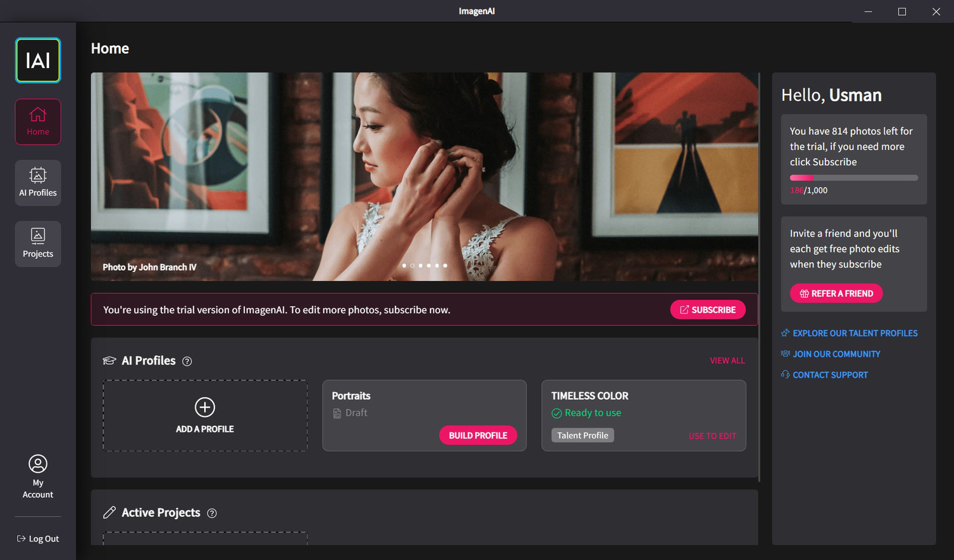Click the '186/1,000' usage counter
Viewport: 954px width, 560px height.
(808, 190)
